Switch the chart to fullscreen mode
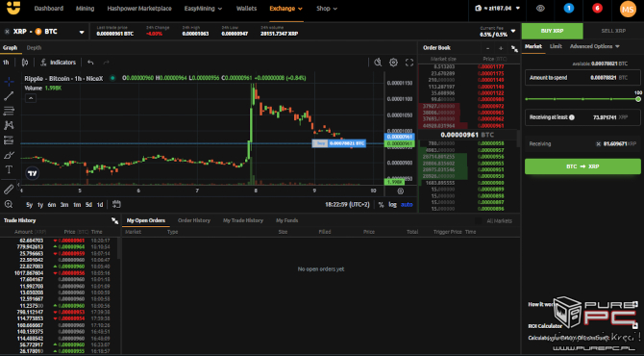The image size is (644, 356). click(x=409, y=63)
